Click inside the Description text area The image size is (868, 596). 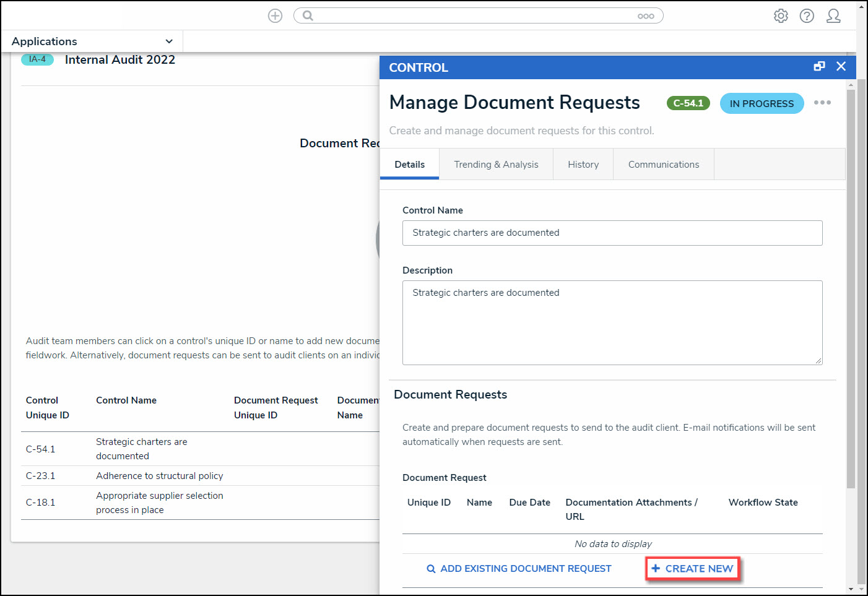click(612, 322)
